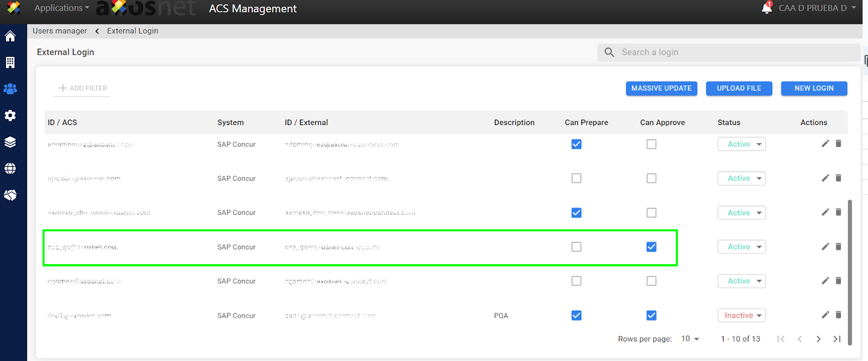Expand the Rows per page dropdown
The width and height of the screenshot is (868, 361).
click(690, 339)
